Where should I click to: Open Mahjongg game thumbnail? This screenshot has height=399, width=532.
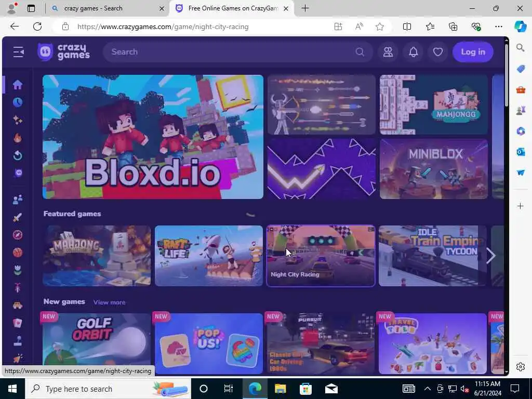[434, 105]
